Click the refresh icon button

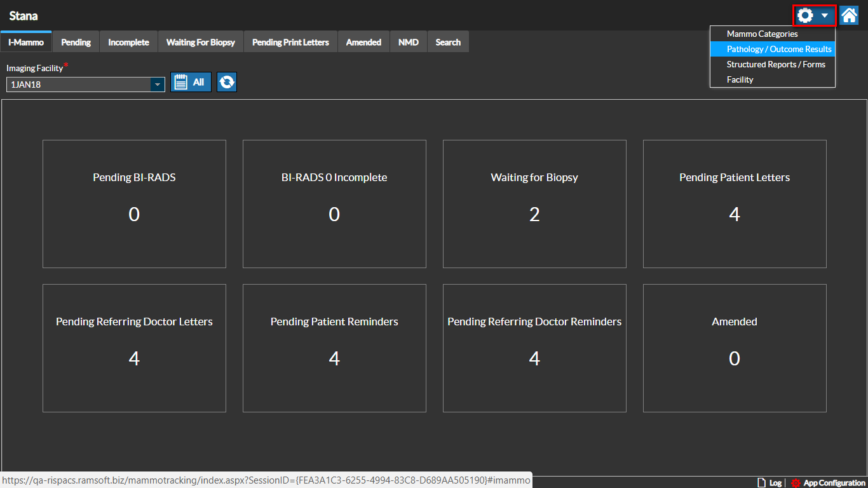227,82
